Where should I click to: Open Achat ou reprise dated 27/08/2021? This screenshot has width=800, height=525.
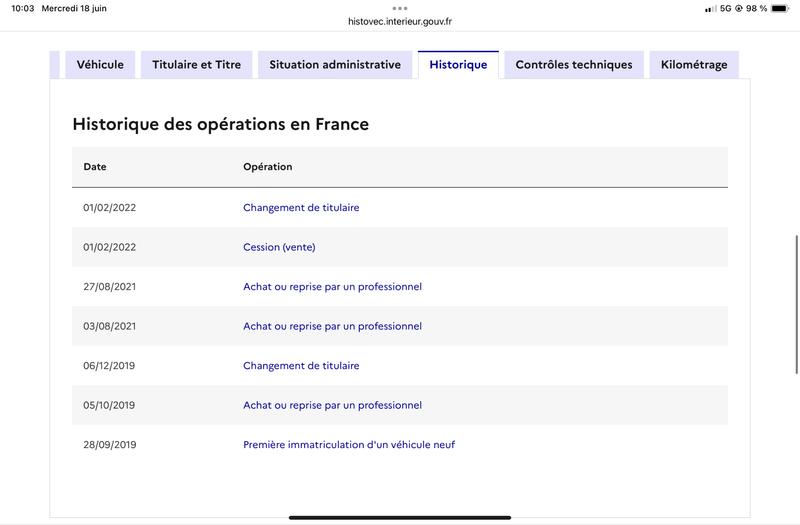(x=332, y=287)
